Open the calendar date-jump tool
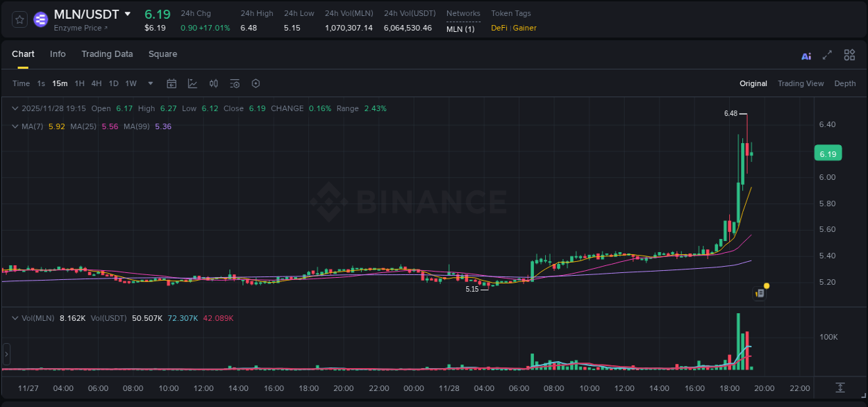This screenshot has height=407, width=868. click(x=172, y=83)
